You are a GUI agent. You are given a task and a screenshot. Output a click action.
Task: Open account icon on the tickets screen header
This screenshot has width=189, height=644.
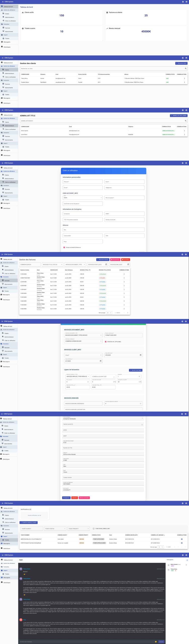tap(186, 503)
